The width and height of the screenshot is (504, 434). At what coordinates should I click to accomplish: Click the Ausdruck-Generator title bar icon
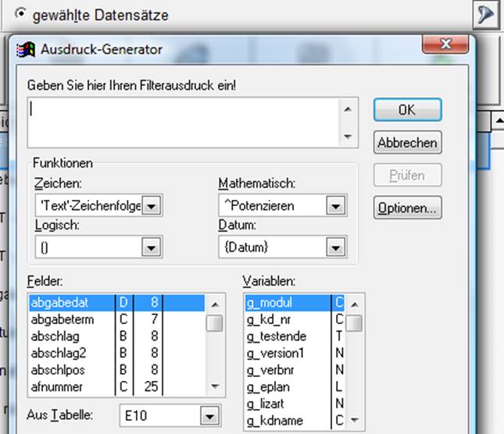(x=28, y=50)
